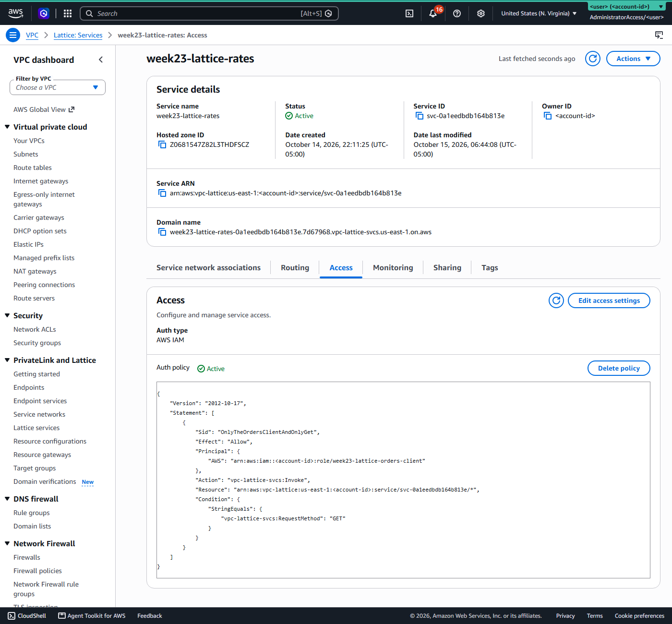The height and width of the screenshot is (624, 672).
Task: Refresh the Access panel
Action: [x=556, y=300]
